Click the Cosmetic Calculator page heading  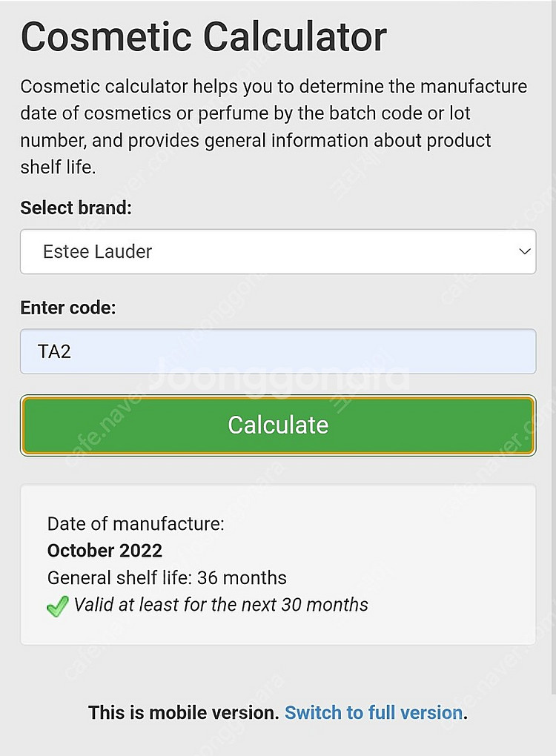(x=203, y=36)
